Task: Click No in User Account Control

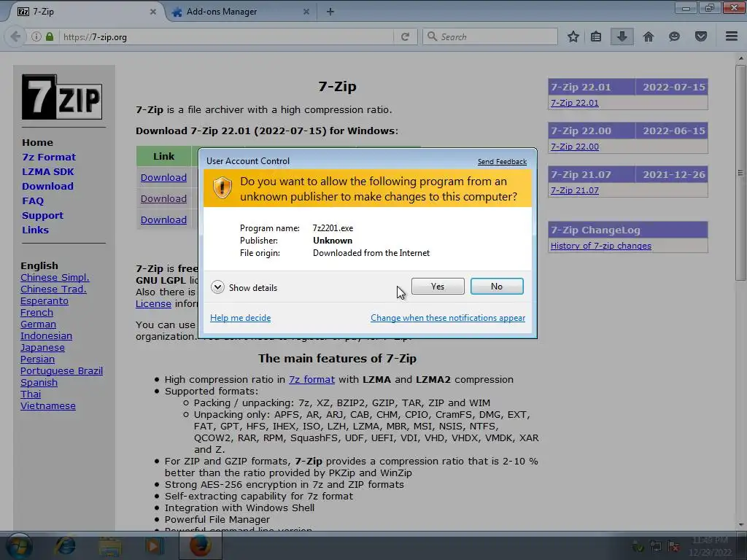Action: (497, 286)
